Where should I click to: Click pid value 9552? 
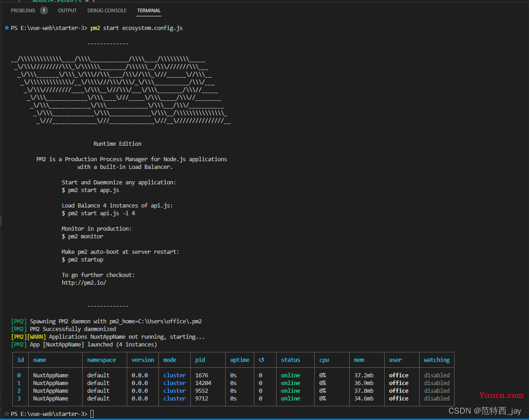(x=202, y=390)
